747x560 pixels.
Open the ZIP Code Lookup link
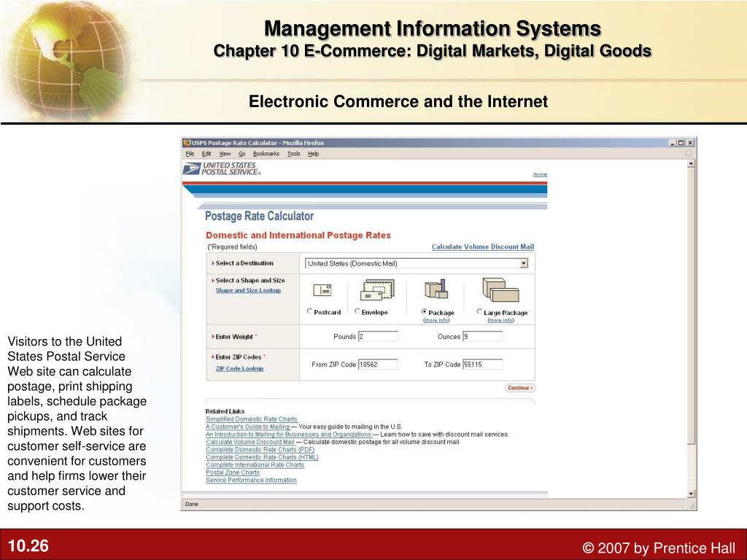239,368
